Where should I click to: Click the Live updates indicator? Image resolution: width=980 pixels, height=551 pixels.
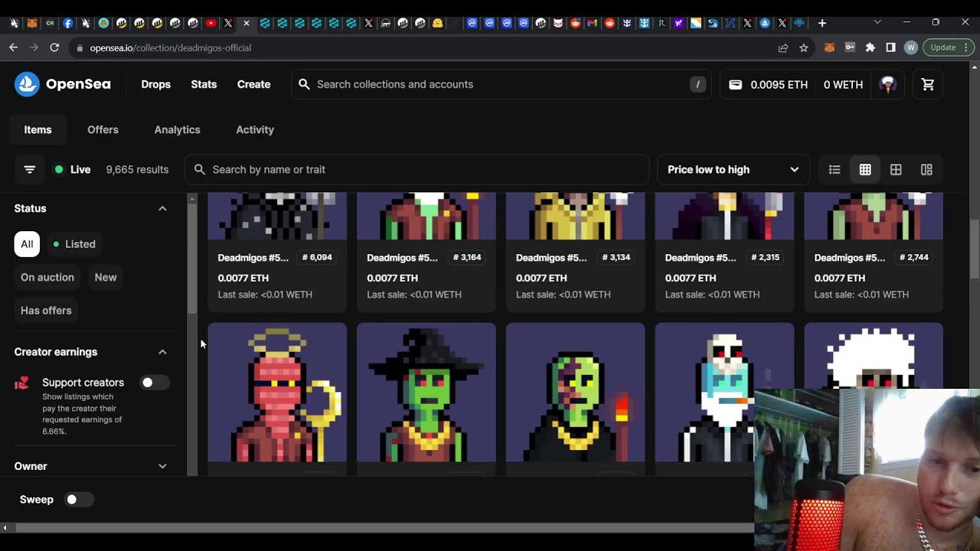[73, 169]
